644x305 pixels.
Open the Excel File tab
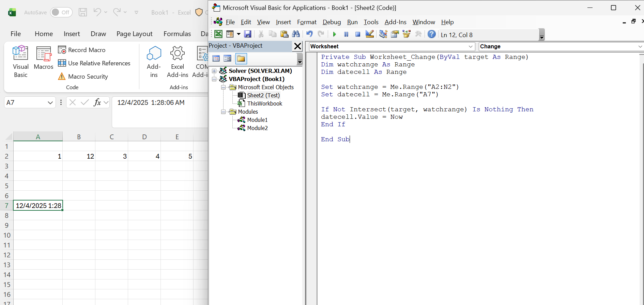[16, 34]
